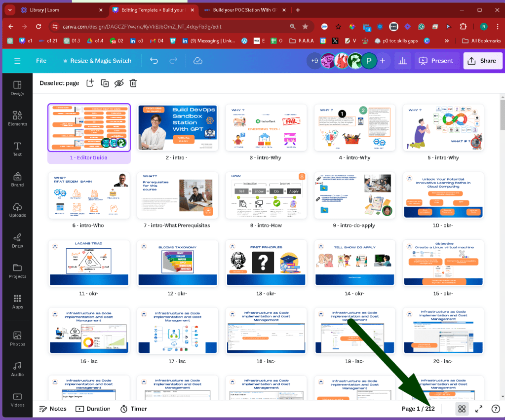Image resolution: width=505 pixels, height=420 pixels.
Task: Go back with the browser back arrow
Action: 11,27
